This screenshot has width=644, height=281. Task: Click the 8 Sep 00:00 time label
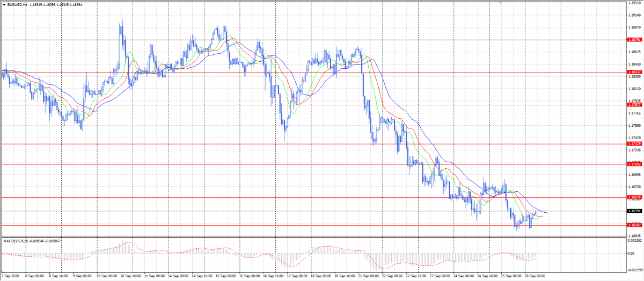click(34, 277)
